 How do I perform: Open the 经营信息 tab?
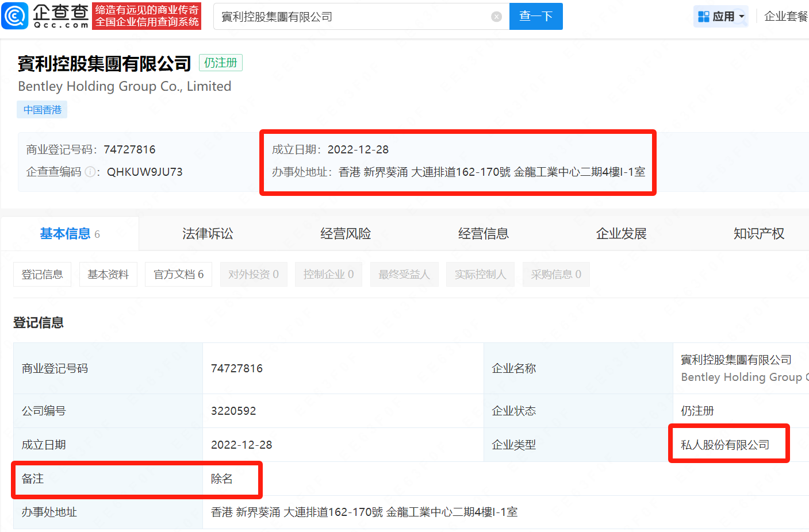coord(484,234)
